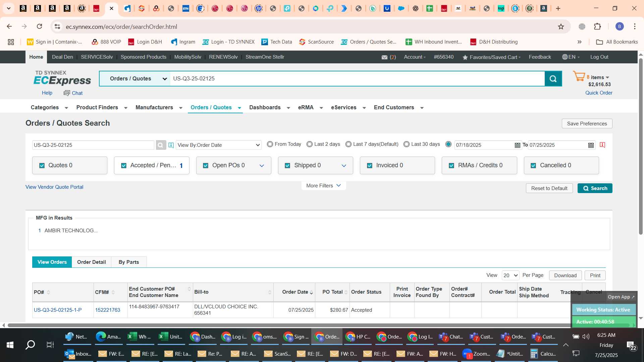Click Reset to Default
This screenshot has height=362, width=644.
coord(549,188)
